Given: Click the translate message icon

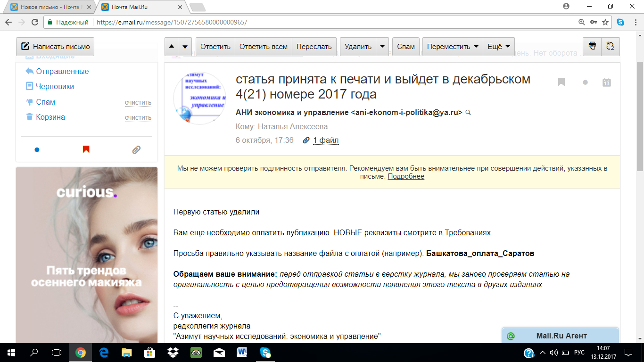Looking at the screenshot, I should click(611, 46).
